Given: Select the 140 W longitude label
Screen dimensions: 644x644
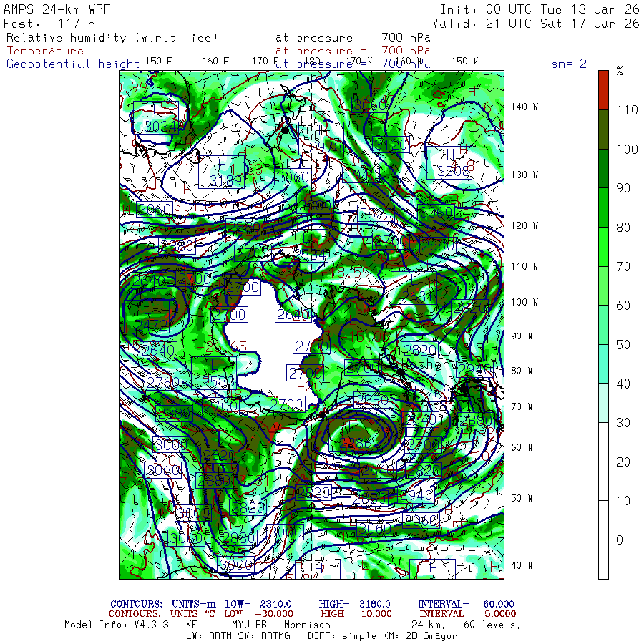Looking at the screenshot, I should click(525, 107).
